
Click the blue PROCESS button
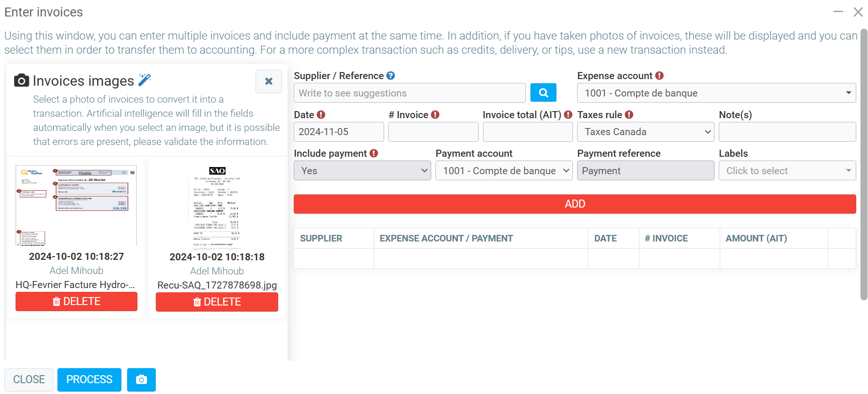point(89,380)
